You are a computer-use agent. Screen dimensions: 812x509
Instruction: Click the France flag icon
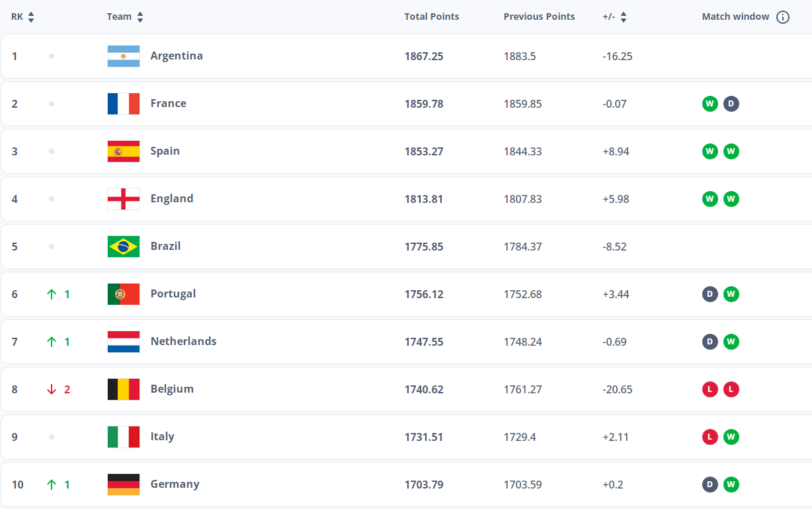tap(124, 104)
